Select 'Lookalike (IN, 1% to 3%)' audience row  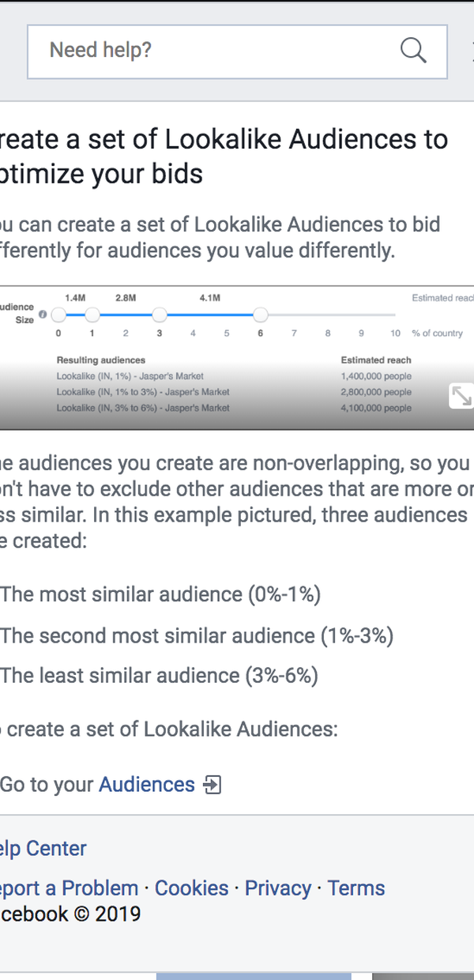pyautogui.click(x=234, y=392)
